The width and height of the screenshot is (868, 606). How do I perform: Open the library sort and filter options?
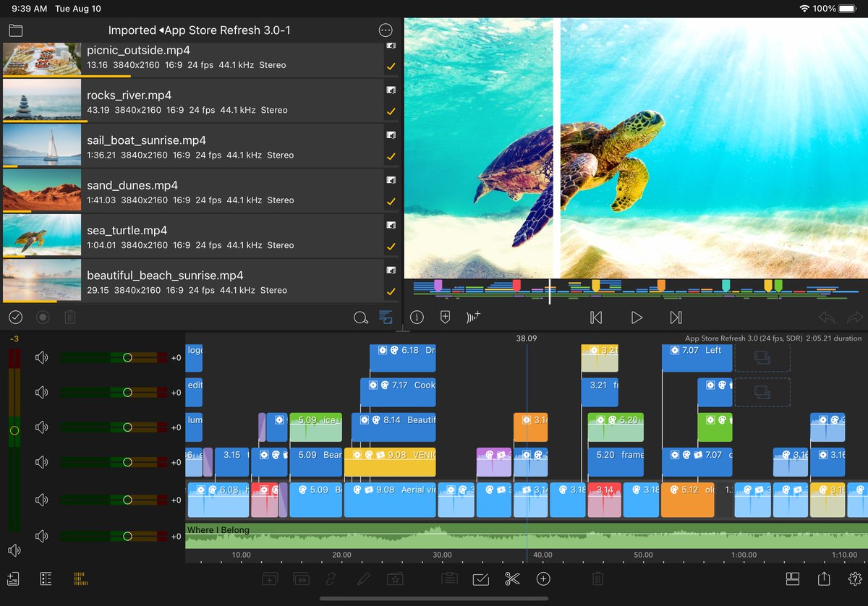386,317
